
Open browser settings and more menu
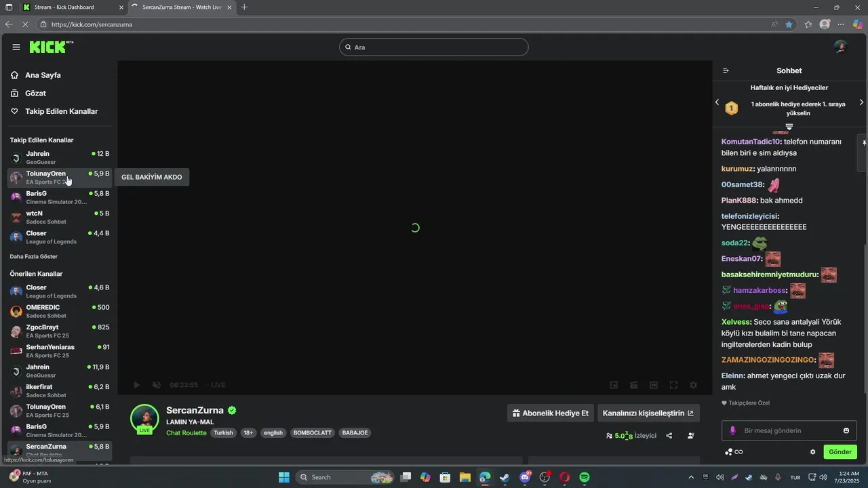(x=841, y=24)
